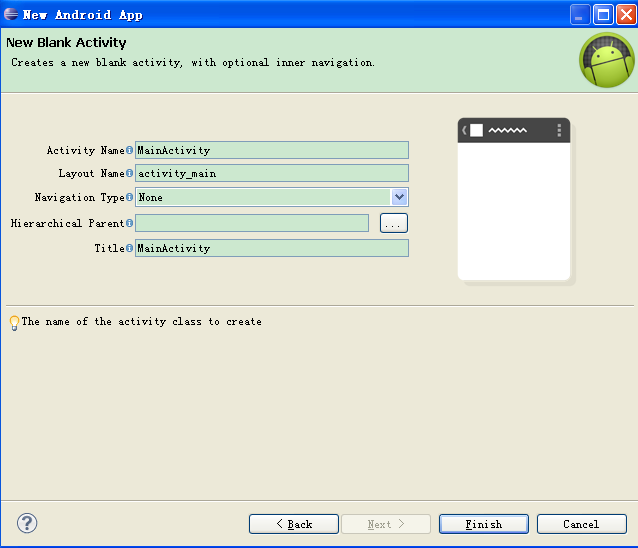Open the help question mark icon
This screenshot has height=548, width=638.
[x=27, y=523]
